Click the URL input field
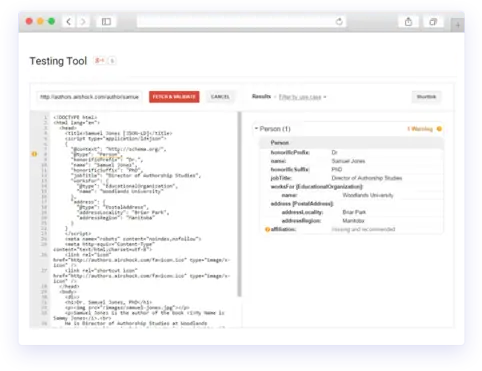482x371 pixels. pyautogui.click(x=89, y=97)
